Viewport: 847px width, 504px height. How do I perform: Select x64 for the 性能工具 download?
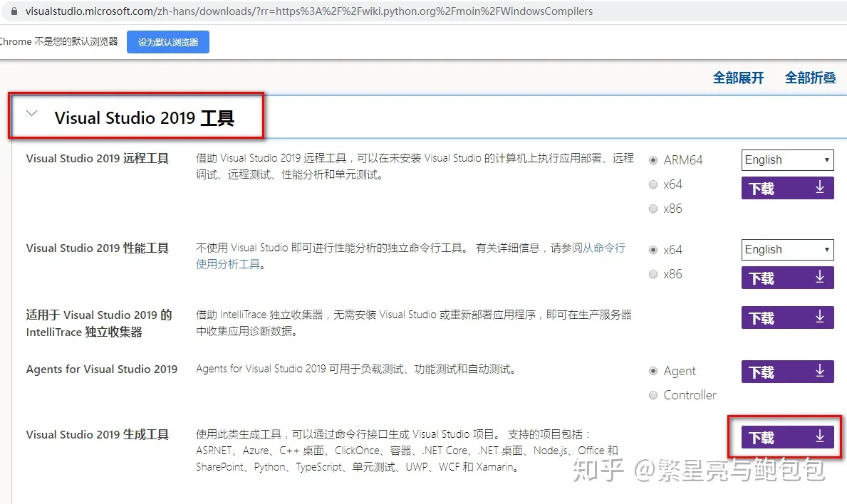point(653,250)
